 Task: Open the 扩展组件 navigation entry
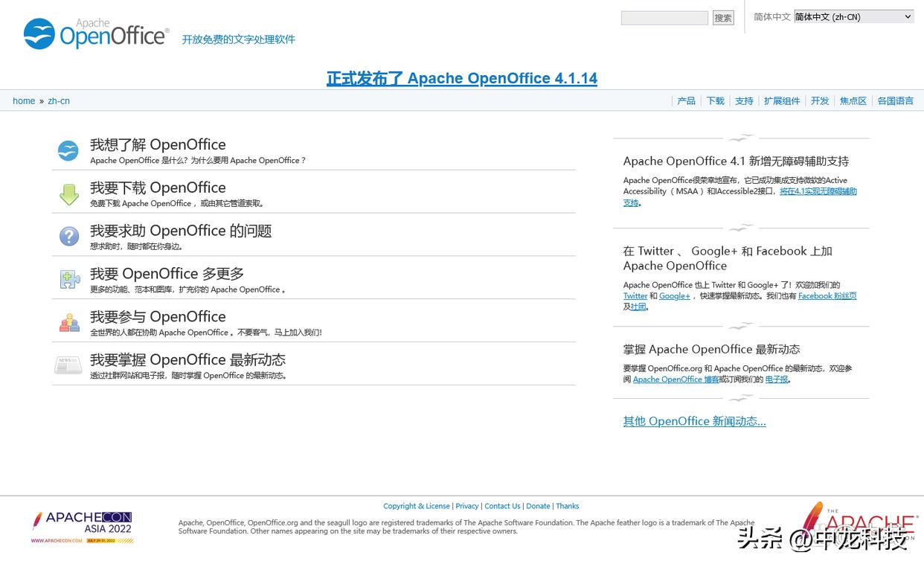pyautogui.click(x=782, y=100)
